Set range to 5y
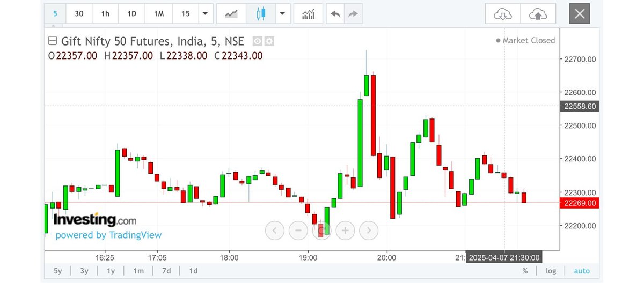 click(57, 271)
